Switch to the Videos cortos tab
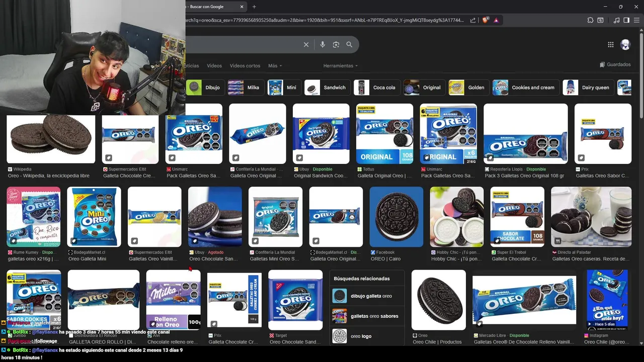Image resolution: width=644 pixels, height=362 pixels. (x=245, y=66)
